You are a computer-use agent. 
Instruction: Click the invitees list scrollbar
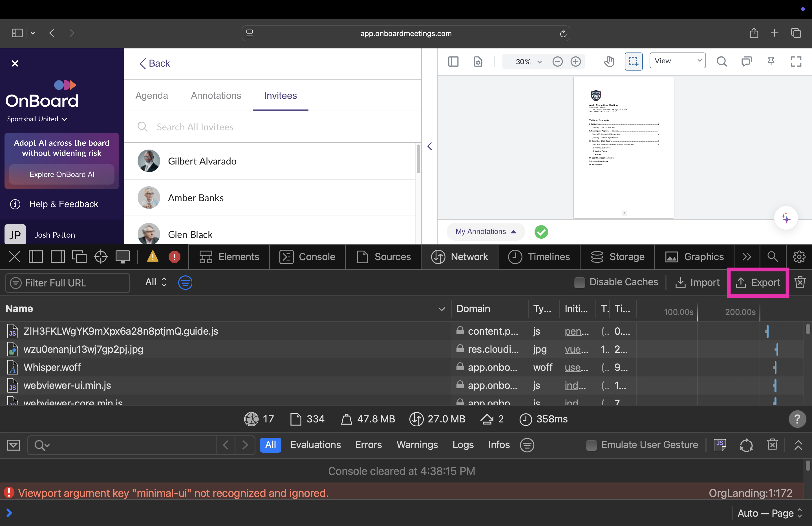[x=418, y=159]
